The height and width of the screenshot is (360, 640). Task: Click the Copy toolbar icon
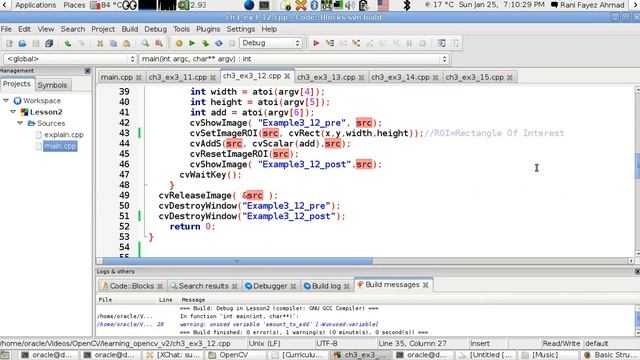(113, 43)
